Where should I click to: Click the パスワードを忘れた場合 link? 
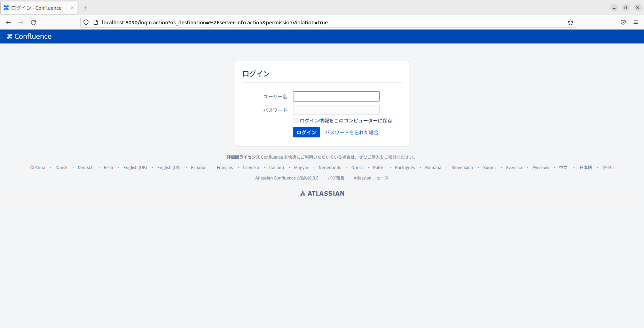(x=351, y=132)
